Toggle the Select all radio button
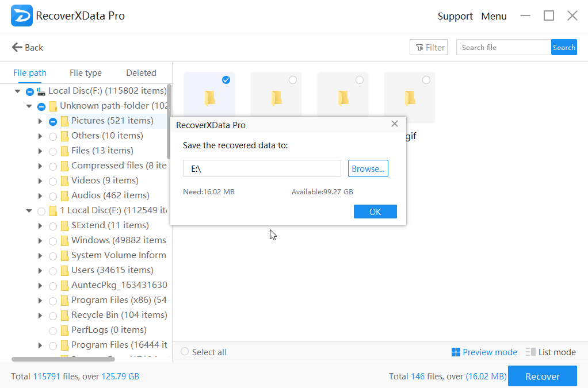This screenshot has width=588, height=388. pyautogui.click(x=185, y=351)
